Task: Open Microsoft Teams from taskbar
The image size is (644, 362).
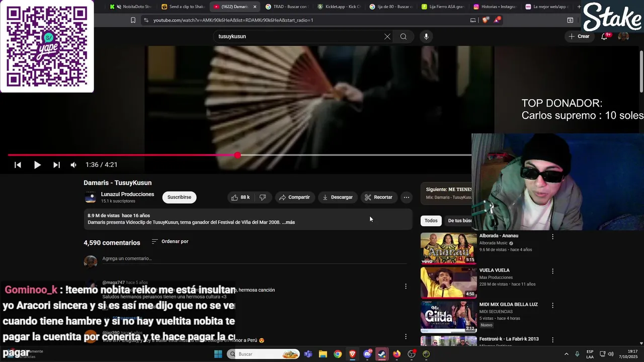Action: point(308,354)
